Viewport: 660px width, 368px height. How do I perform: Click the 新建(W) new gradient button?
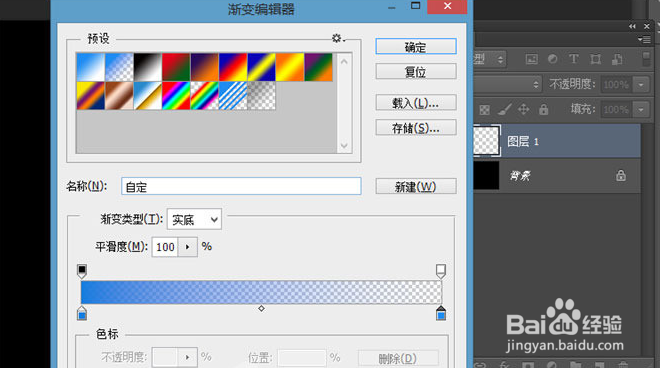(415, 186)
